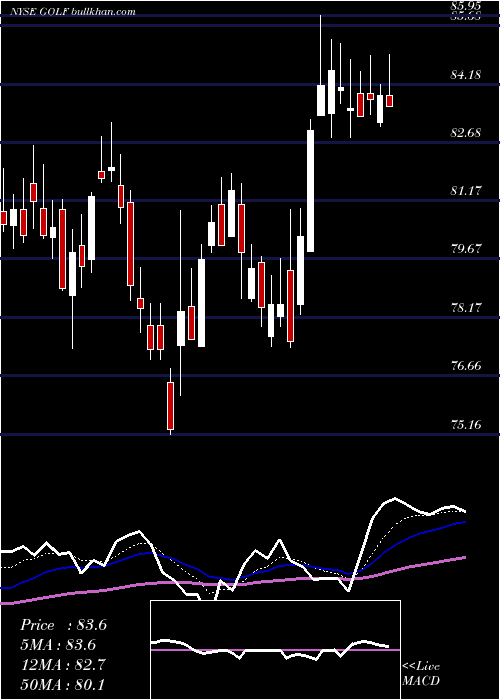
Task: Click the 78.17 price axis label
Action: tap(465, 308)
